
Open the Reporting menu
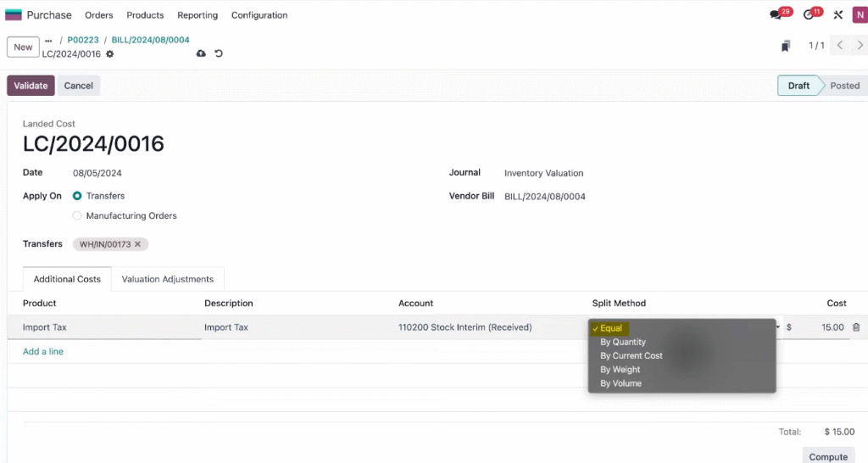coord(198,15)
